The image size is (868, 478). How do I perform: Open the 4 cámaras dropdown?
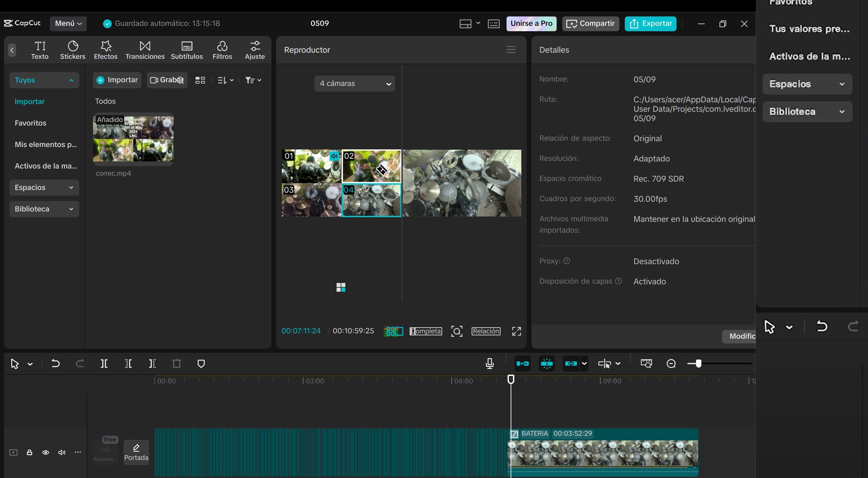354,84
